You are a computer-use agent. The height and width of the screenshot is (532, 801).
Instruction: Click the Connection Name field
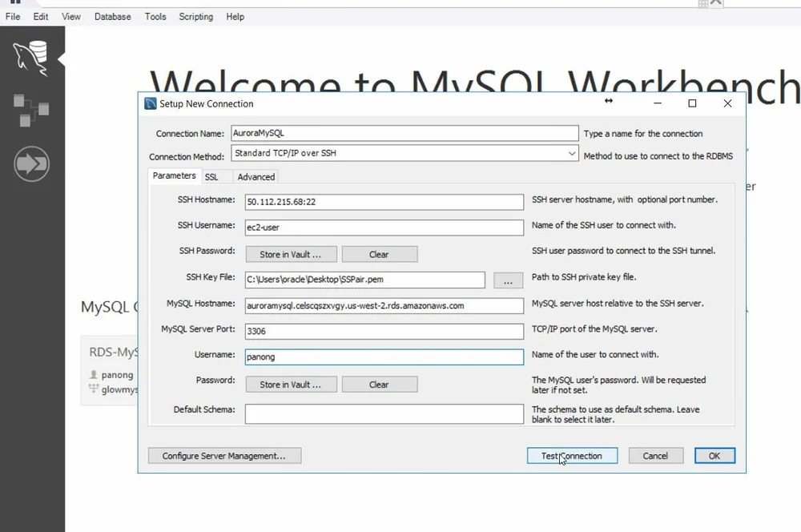(x=405, y=133)
